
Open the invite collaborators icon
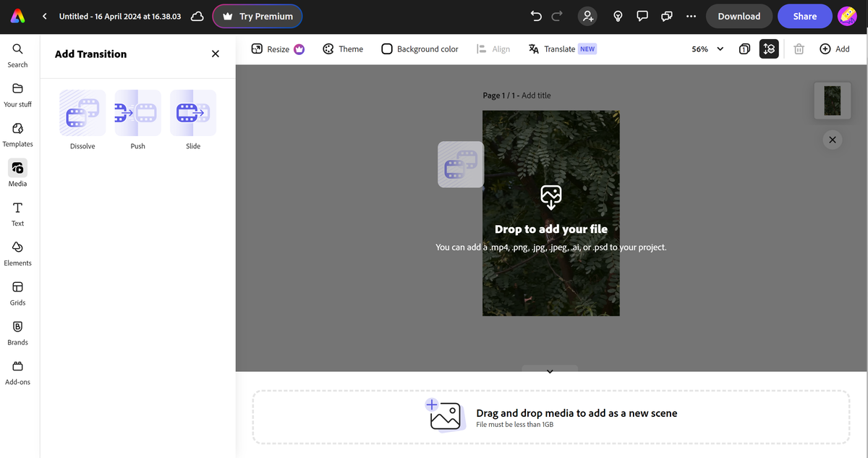(587, 16)
